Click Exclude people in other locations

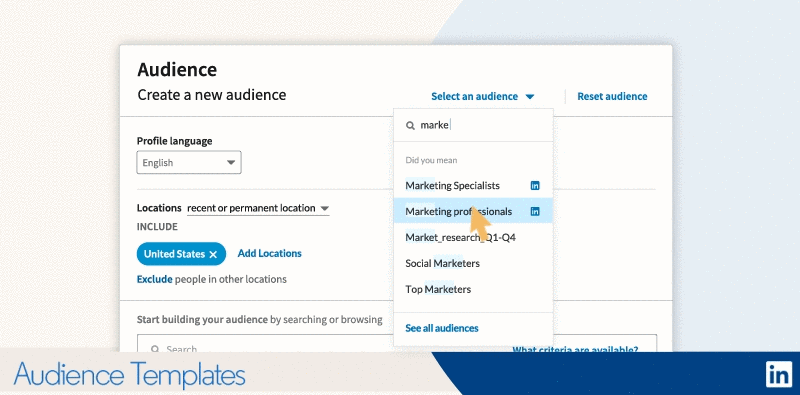[154, 279]
